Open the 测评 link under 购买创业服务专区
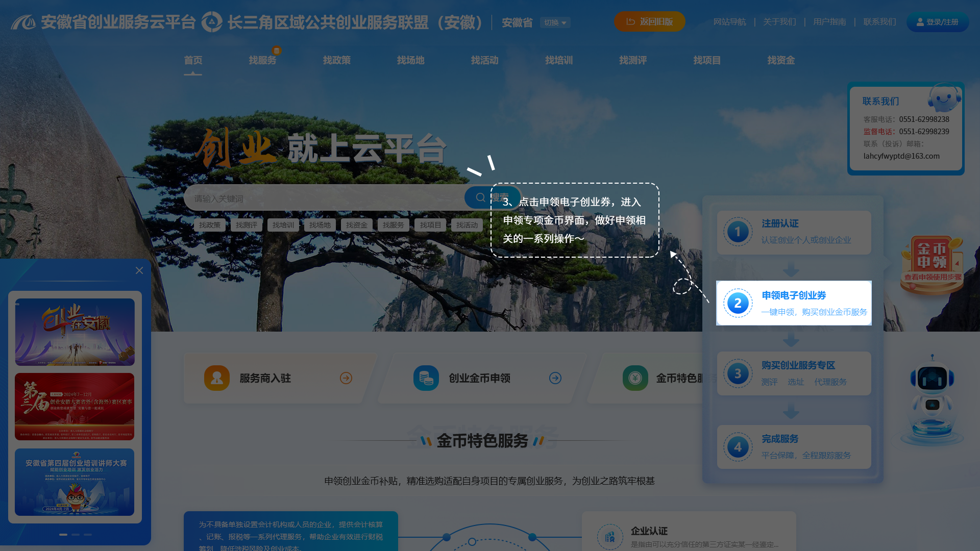The width and height of the screenshot is (980, 551). (x=769, y=382)
